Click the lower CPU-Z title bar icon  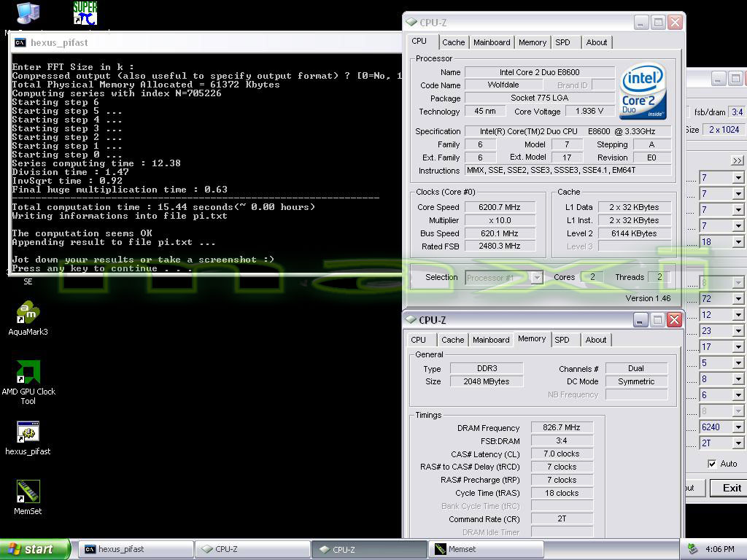pos(411,320)
